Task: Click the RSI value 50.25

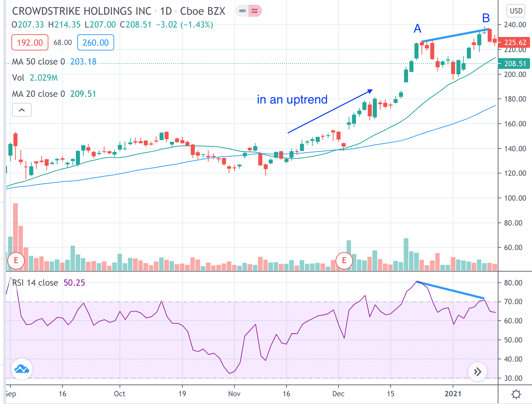Action: [x=74, y=283]
